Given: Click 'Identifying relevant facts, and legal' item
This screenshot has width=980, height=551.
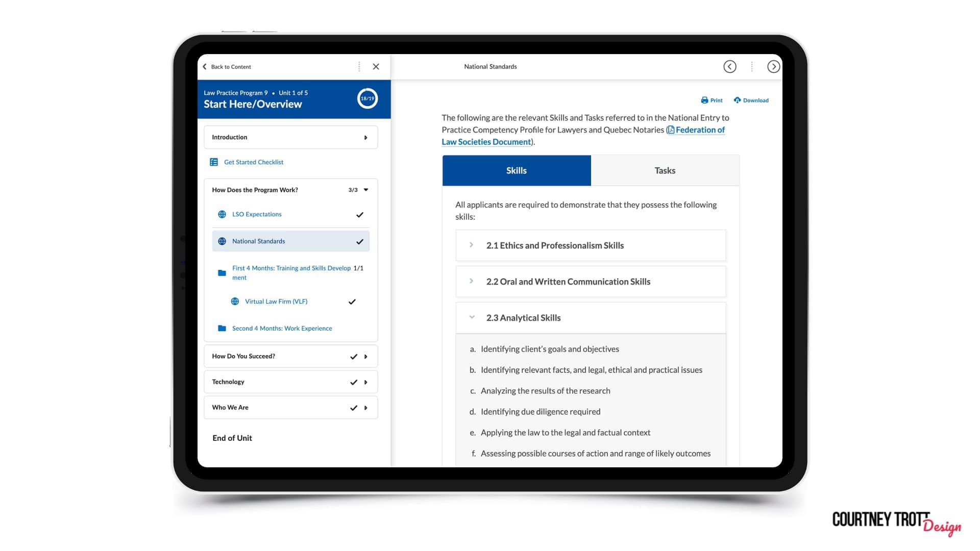Looking at the screenshot, I should (592, 370).
